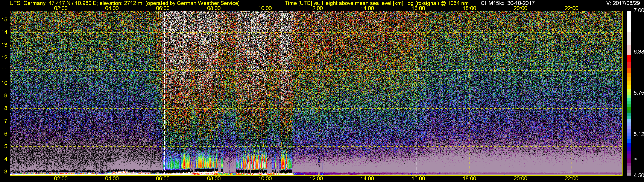Click the 12:00 label on top time axis
The height and width of the screenshot is (182, 644).
point(316,8)
